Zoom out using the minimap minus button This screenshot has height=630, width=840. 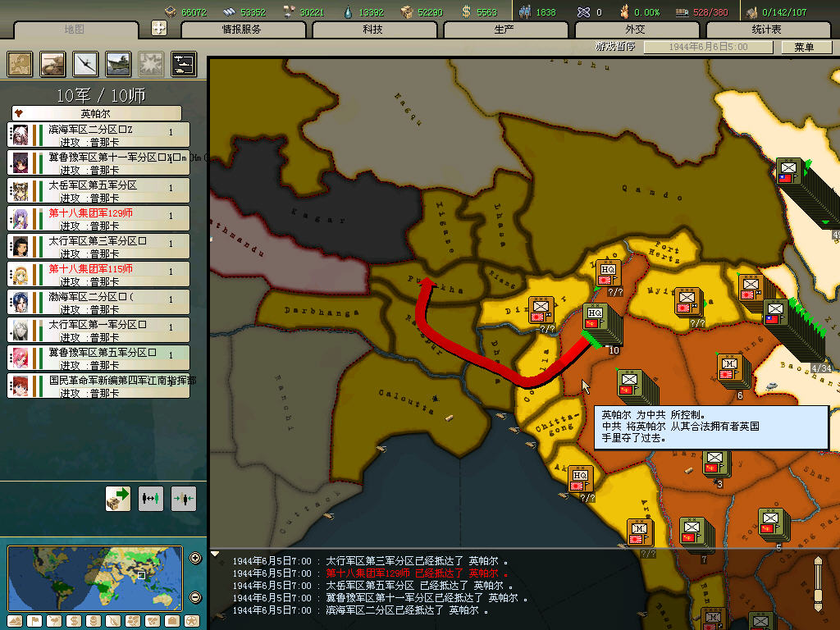[195, 597]
